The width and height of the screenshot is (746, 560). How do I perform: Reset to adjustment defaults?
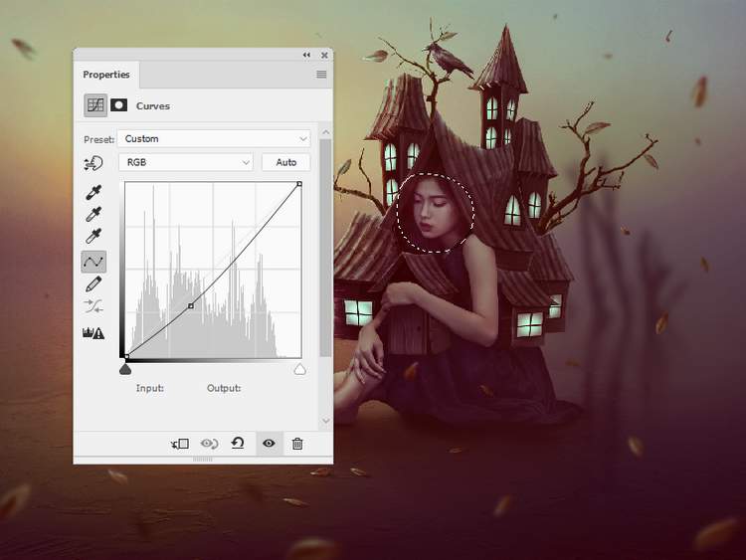click(x=238, y=444)
